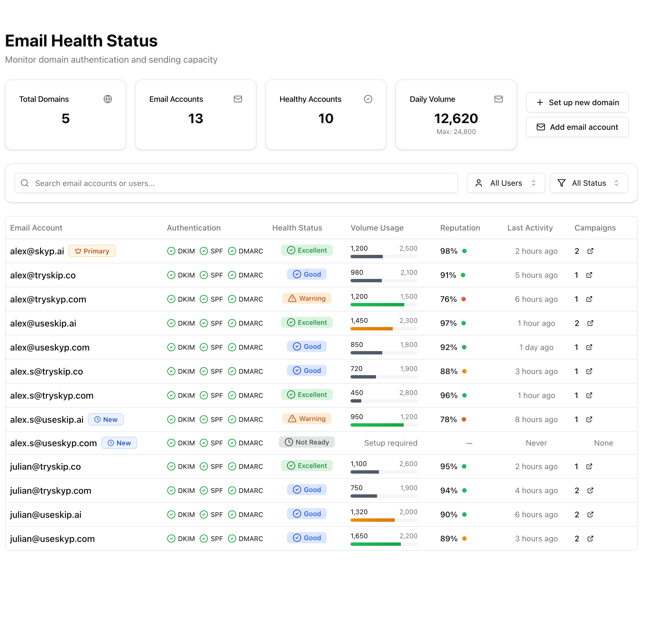Image resolution: width=645 pixels, height=644 pixels.
Task: Click the envelope icon on Email Accounts card
Action: pos(238,99)
